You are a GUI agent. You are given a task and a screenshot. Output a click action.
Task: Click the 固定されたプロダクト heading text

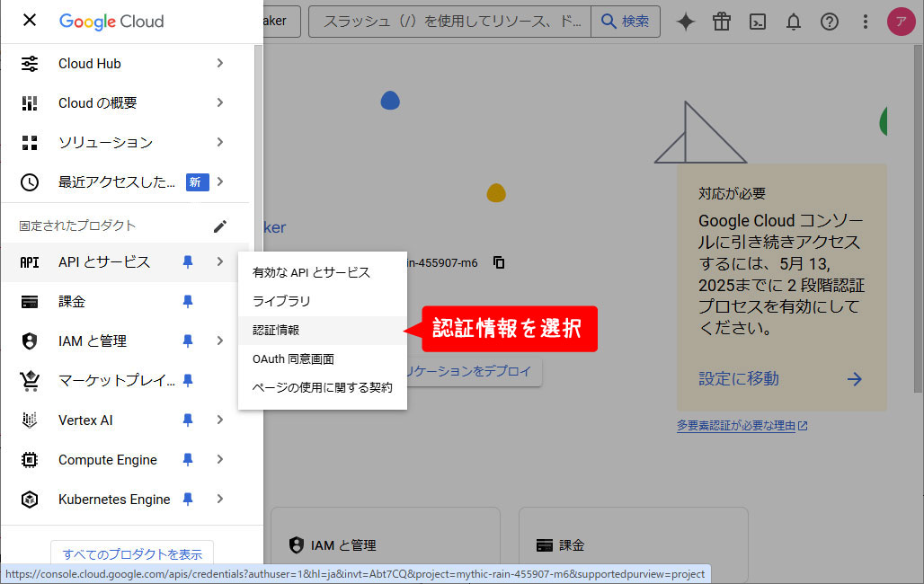[77, 226]
